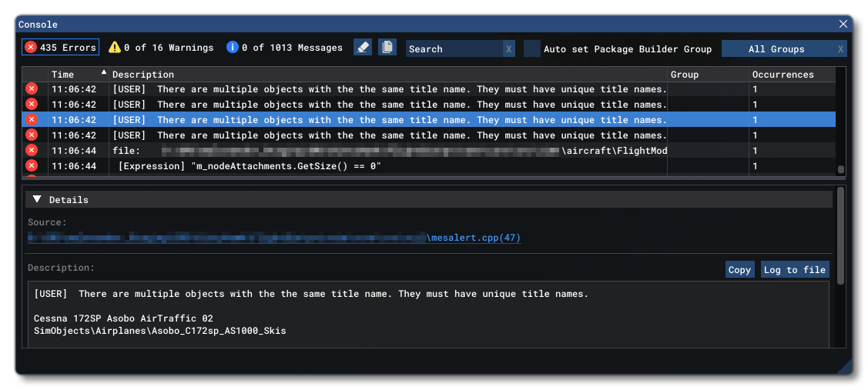Screen dimensions: 868x390
Task: Toggle the 435 Errors filter
Action: pos(60,48)
